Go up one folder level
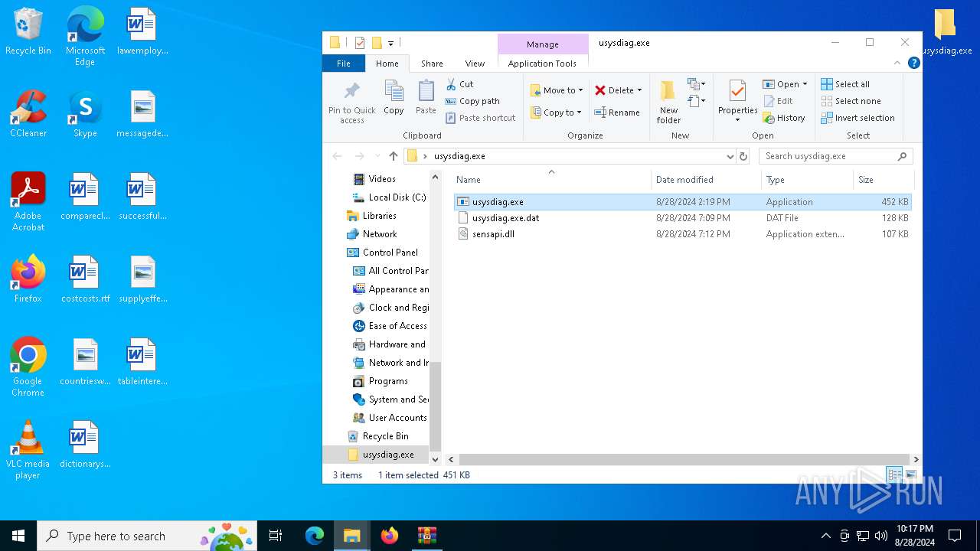 (394, 156)
